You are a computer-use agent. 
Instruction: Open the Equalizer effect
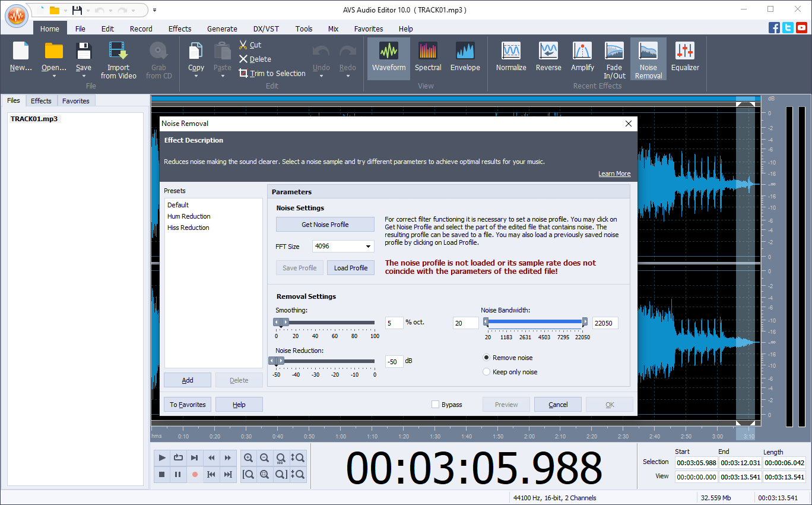click(x=685, y=58)
